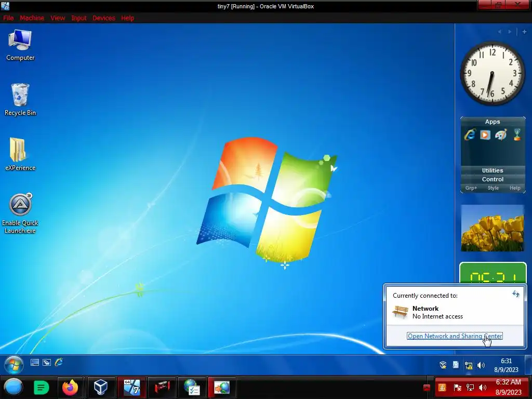This screenshot has width=532, height=399.
Task: Click the refresh arrows in network flyout
Action: pos(516,294)
